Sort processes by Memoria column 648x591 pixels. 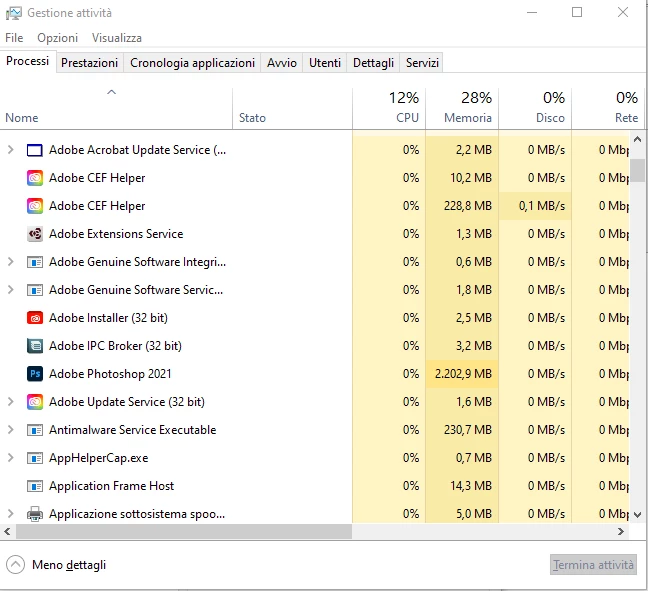462,108
